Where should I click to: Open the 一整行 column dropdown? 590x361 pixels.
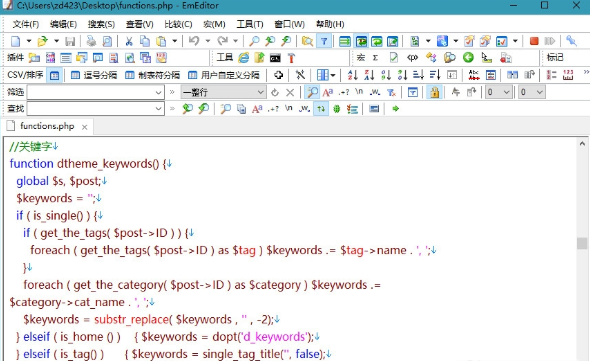260,92
